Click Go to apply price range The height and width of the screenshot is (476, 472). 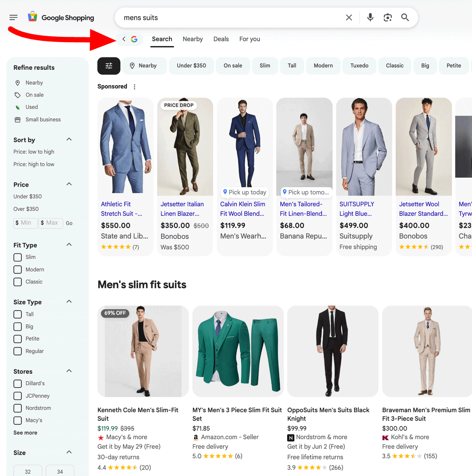[69, 223]
